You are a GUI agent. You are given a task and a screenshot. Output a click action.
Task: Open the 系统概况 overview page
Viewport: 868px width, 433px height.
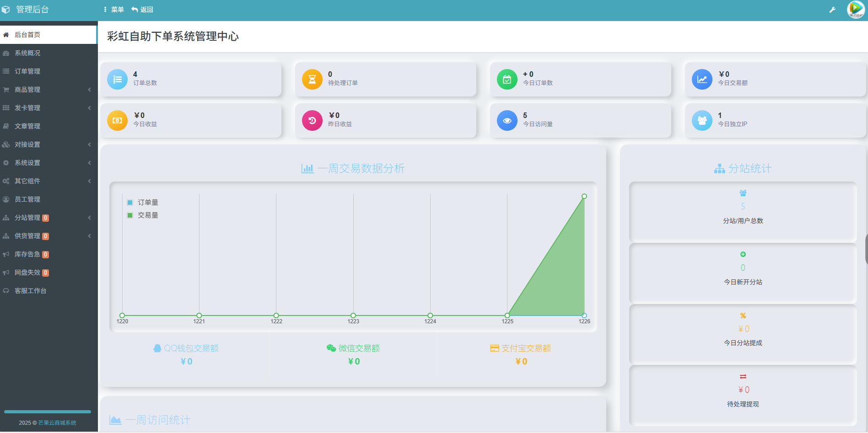click(27, 53)
